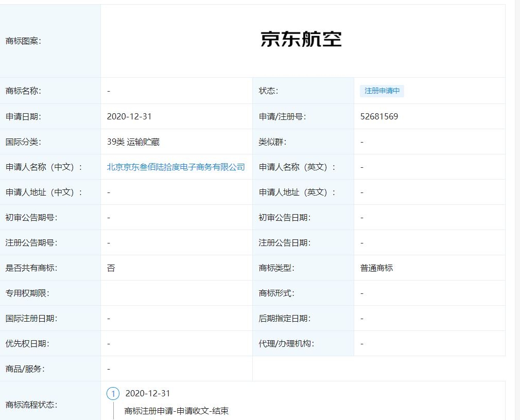Screen dimensions: 520x420
Task: Select flow entry 商标注册申请-申请收文-结束
Action: [177, 411]
